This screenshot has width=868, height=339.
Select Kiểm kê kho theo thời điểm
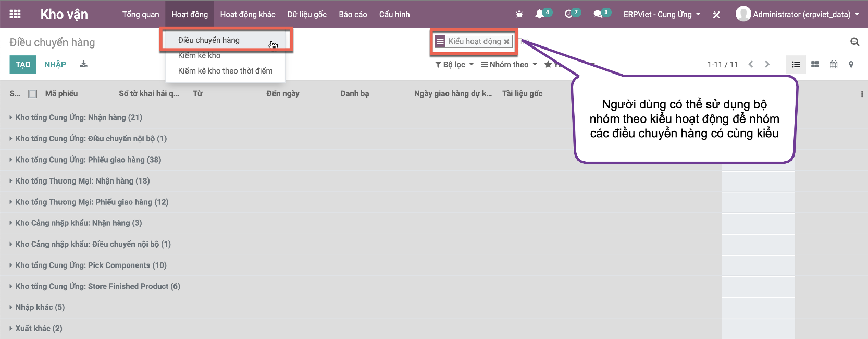pyautogui.click(x=225, y=71)
